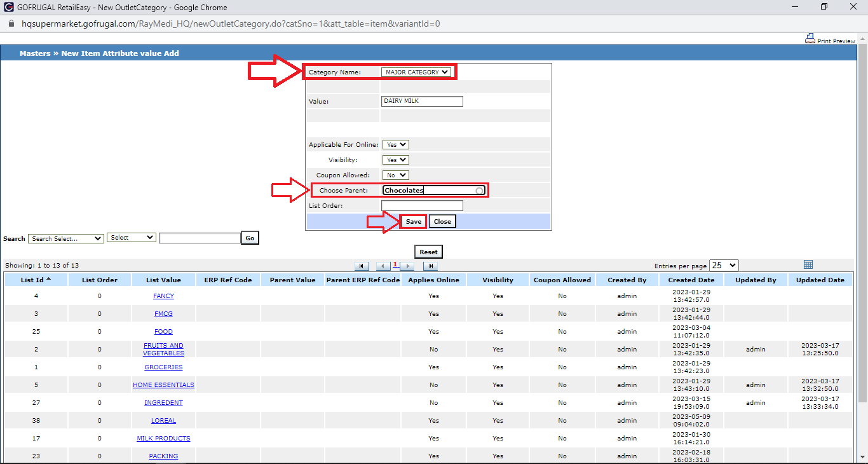Click the Created Date column header
This screenshot has width=868, height=464.
691,280
